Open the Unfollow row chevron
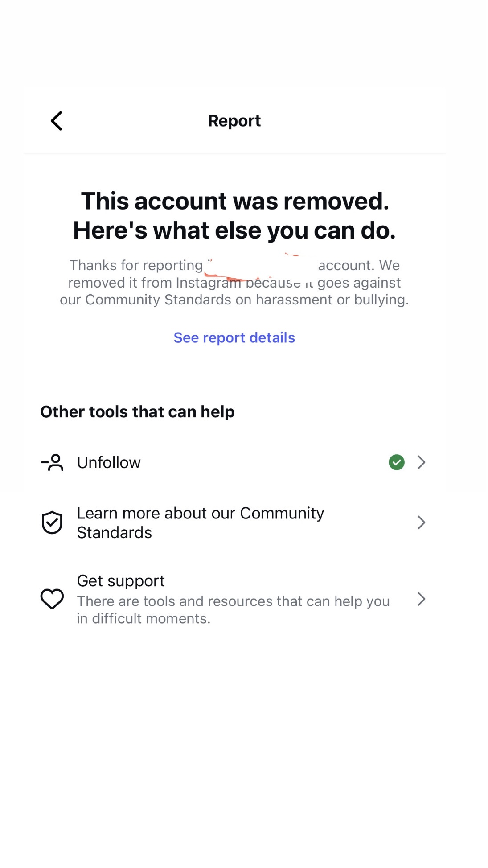Screen dimensions: 488x868 [x=421, y=462]
